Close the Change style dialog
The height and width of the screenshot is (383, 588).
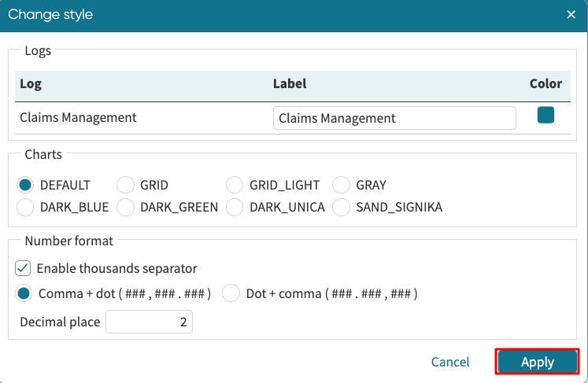point(571,14)
